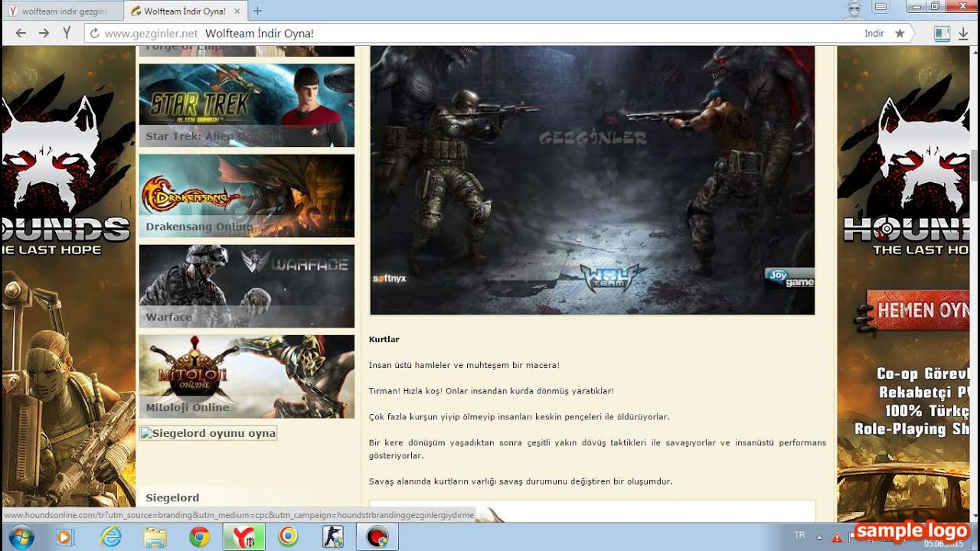Open the downloads arrow icon in toolbar
Screen dimensions: 980x551
coord(963,34)
